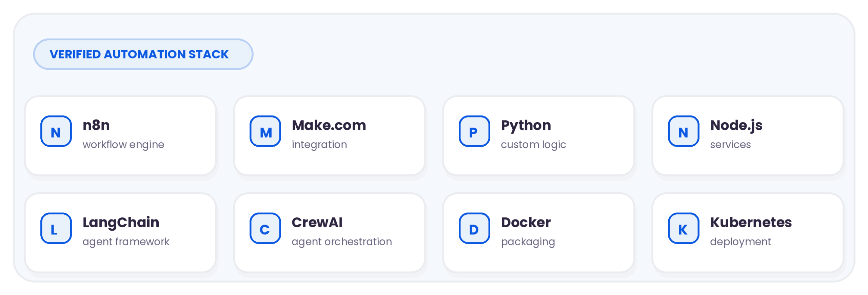Click the 'packaging' subtitle
Image resolution: width=868 pixels, height=295 pixels.
[528, 242]
